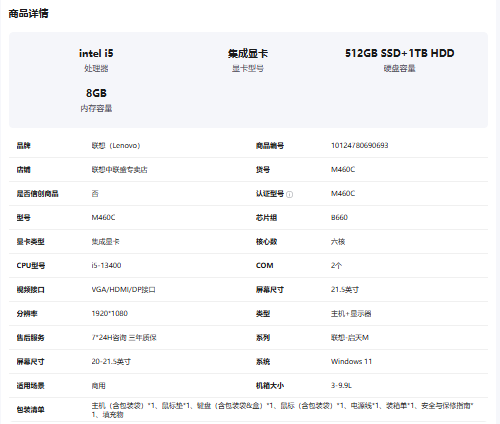The width and height of the screenshot is (500, 424).
Task: Click the info icon beside 认证型号
Action: coord(290,194)
